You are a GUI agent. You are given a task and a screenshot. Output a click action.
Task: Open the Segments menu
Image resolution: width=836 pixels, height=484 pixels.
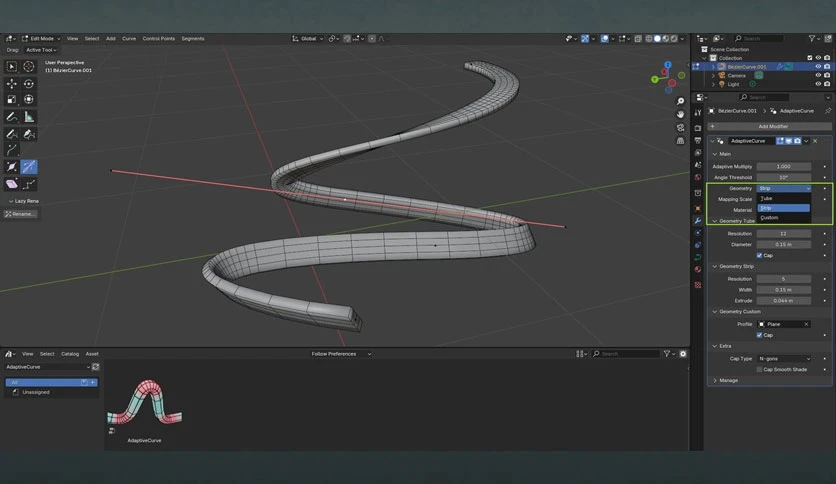[192, 38]
